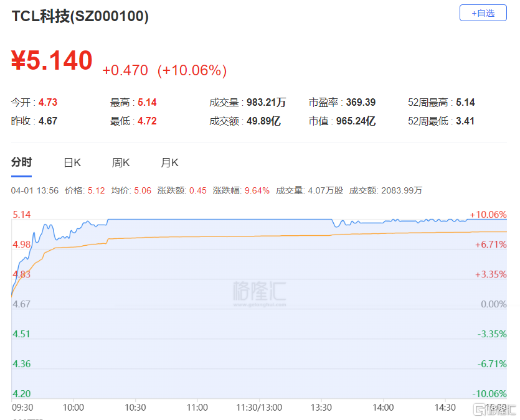Click the 14:00 time axis label

[383, 408]
